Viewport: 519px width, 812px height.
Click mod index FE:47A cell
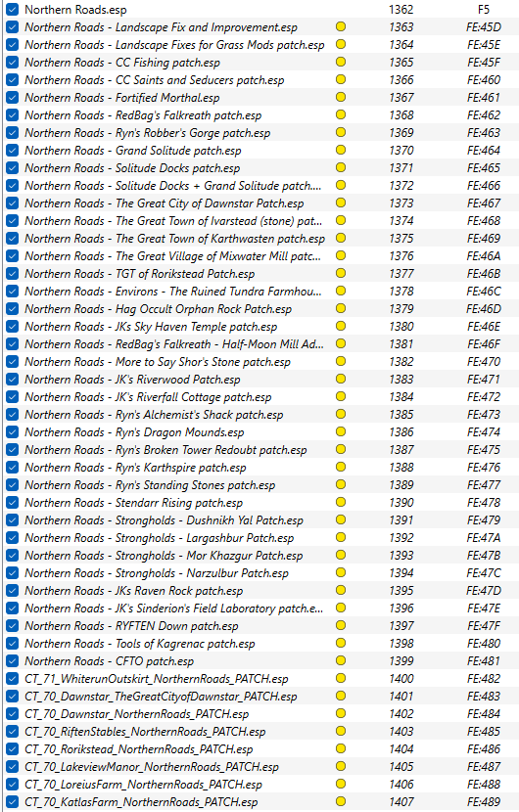(483, 538)
